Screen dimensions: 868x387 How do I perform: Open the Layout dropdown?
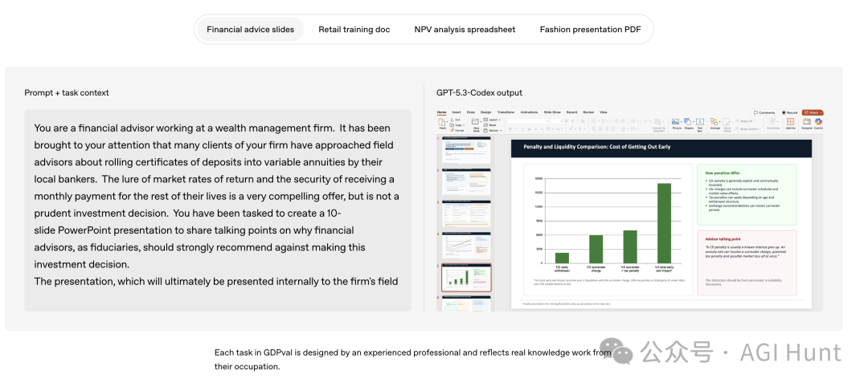(492, 120)
